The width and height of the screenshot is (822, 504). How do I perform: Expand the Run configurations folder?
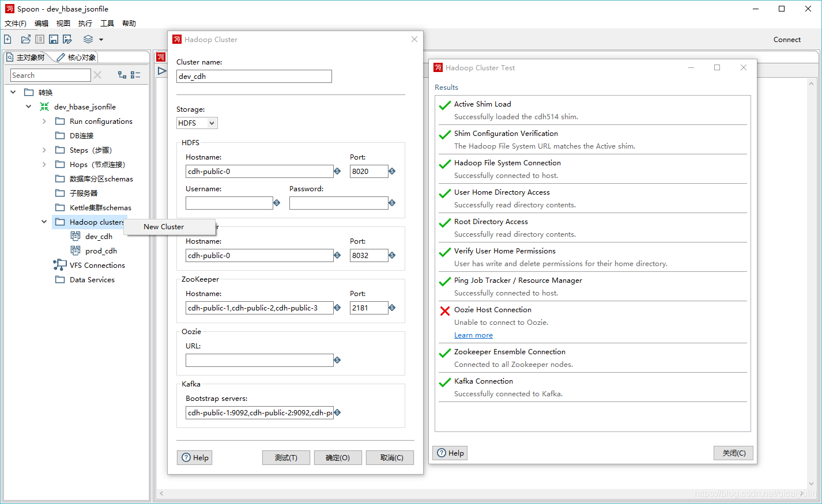[44, 121]
